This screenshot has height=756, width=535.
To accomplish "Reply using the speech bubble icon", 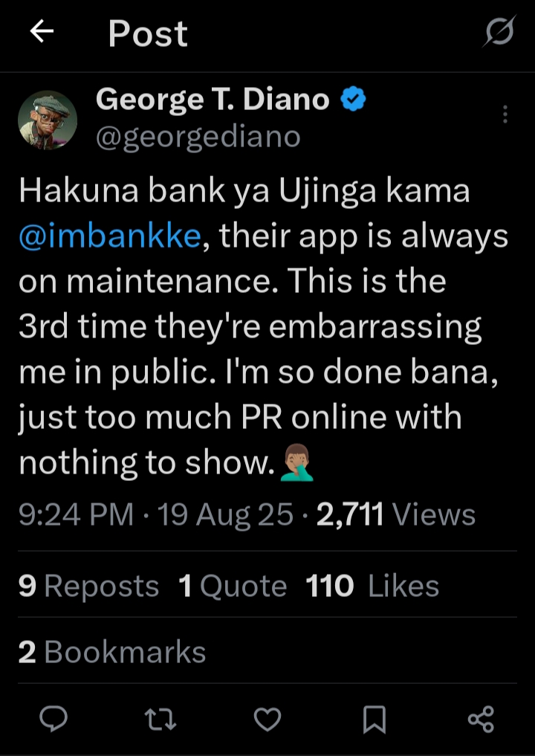I will pyautogui.click(x=53, y=718).
